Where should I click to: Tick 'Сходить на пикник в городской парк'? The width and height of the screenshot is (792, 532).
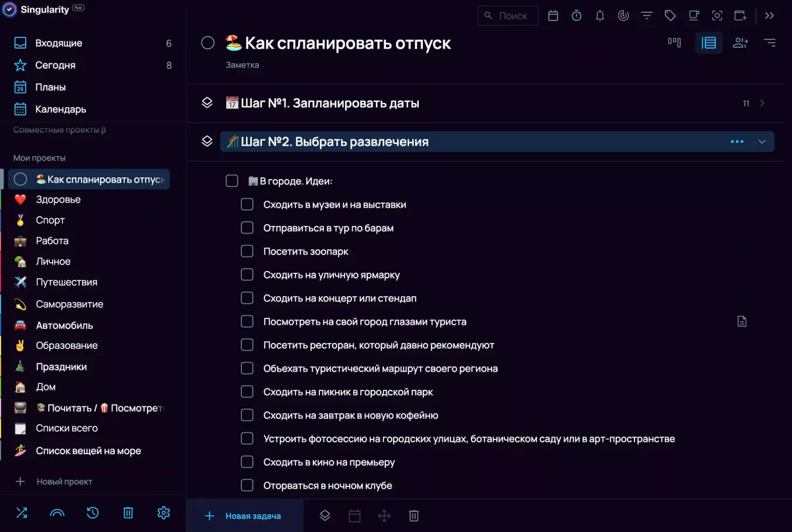tap(247, 392)
